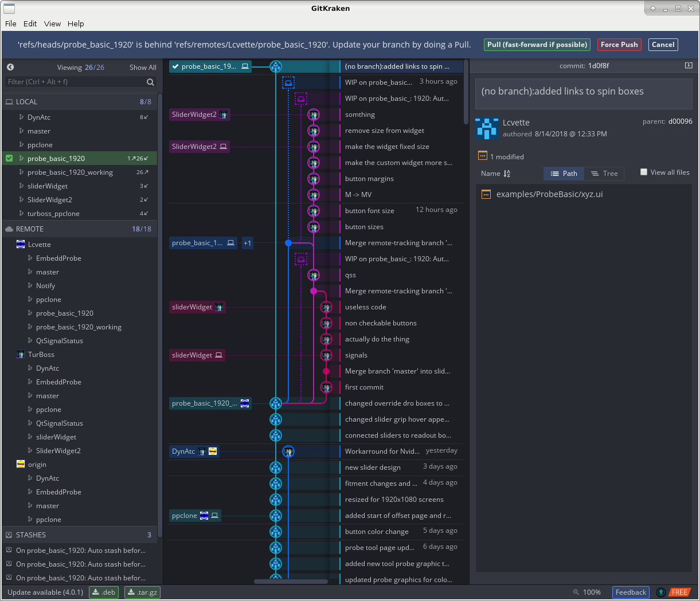Switch to Path file view tab
The image size is (700, 601).
[x=564, y=174]
